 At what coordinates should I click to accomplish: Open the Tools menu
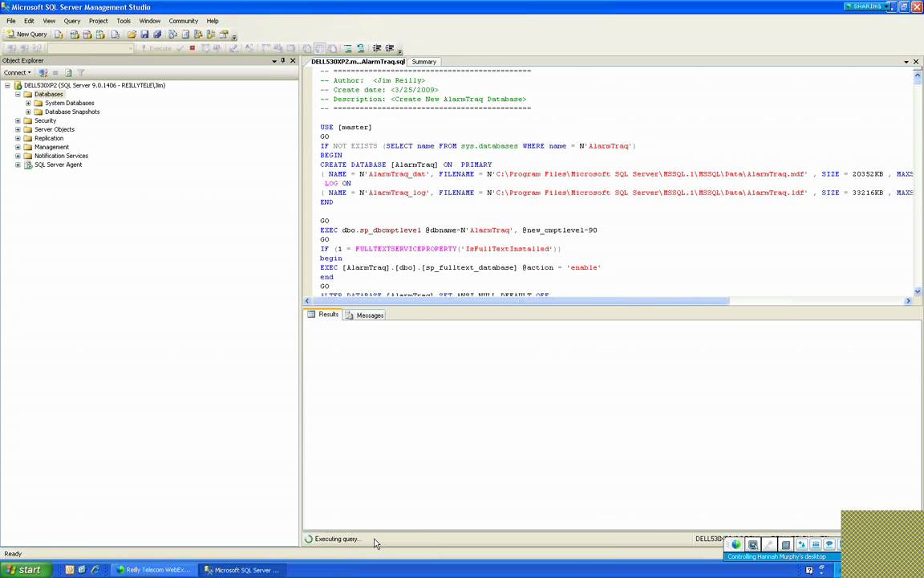(124, 21)
